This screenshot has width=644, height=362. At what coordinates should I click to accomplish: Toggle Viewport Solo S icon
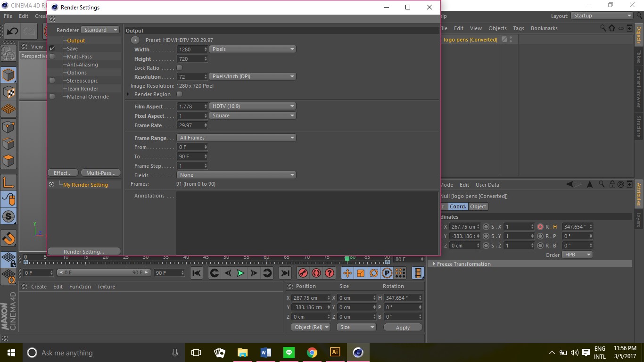(8, 217)
